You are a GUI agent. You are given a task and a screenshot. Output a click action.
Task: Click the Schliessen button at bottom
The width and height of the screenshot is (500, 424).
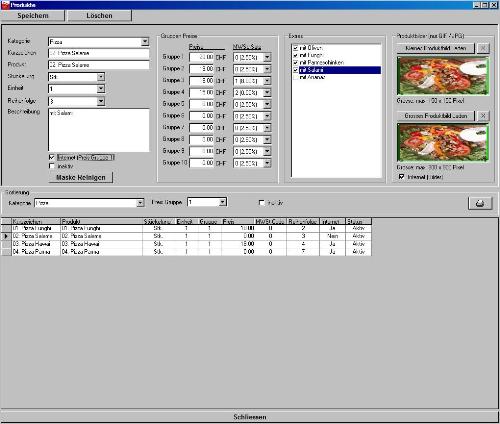click(250, 417)
